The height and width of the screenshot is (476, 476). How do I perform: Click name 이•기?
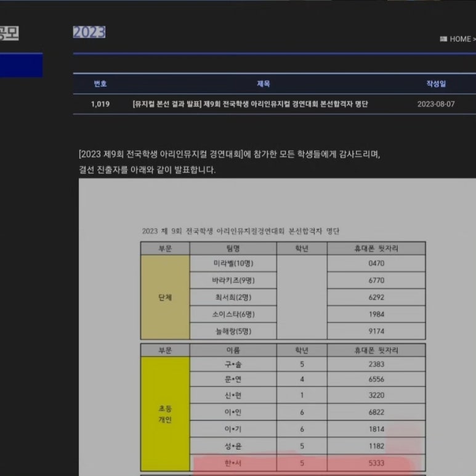[233, 429]
